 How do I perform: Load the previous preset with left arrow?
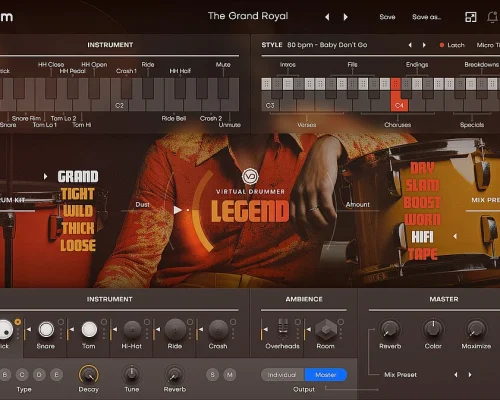(327, 17)
